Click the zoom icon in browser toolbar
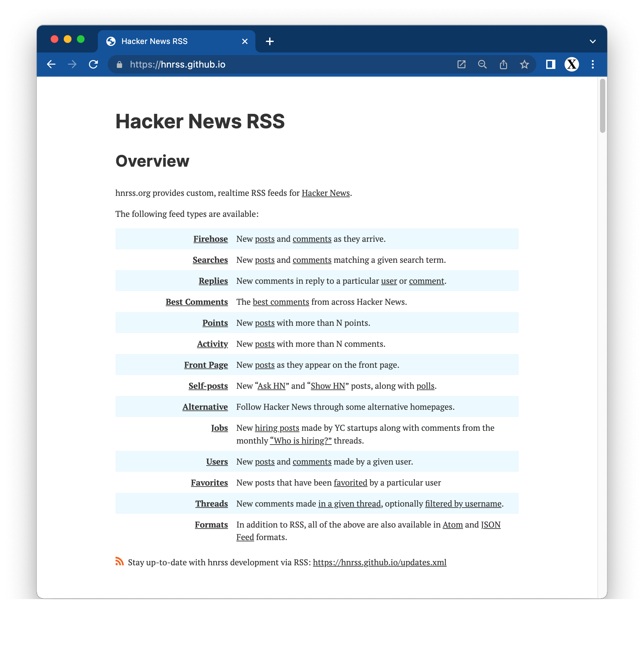 [483, 64]
